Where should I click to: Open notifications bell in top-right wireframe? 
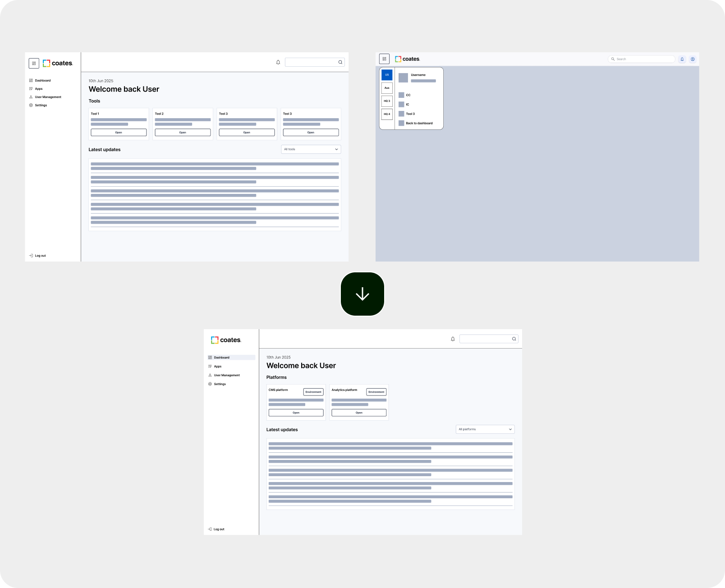click(x=682, y=59)
